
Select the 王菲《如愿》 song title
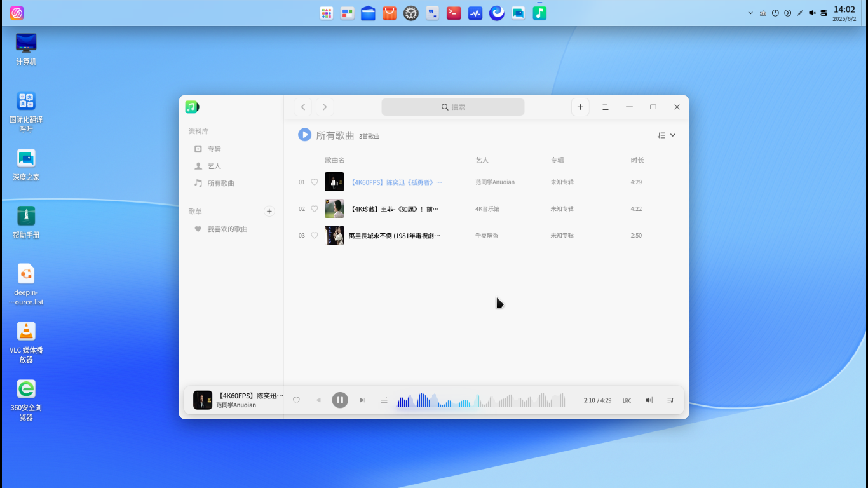[x=394, y=209]
